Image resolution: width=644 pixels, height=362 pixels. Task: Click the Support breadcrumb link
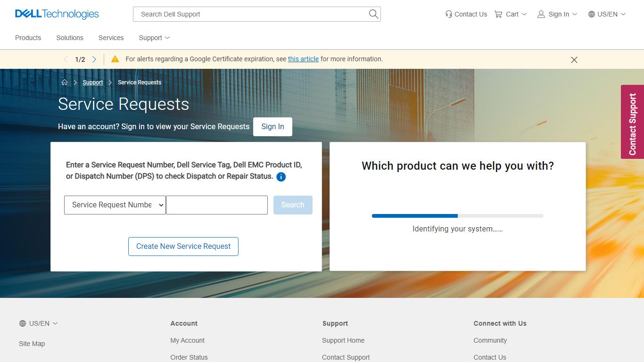[x=93, y=82]
